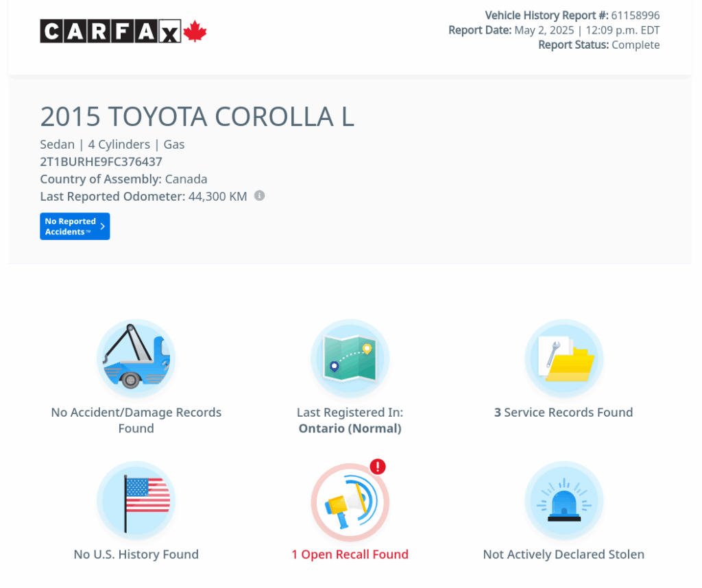The height and width of the screenshot is (588, 702).
Task: Open the megaphone recall icon
Action: coord(350,502)
